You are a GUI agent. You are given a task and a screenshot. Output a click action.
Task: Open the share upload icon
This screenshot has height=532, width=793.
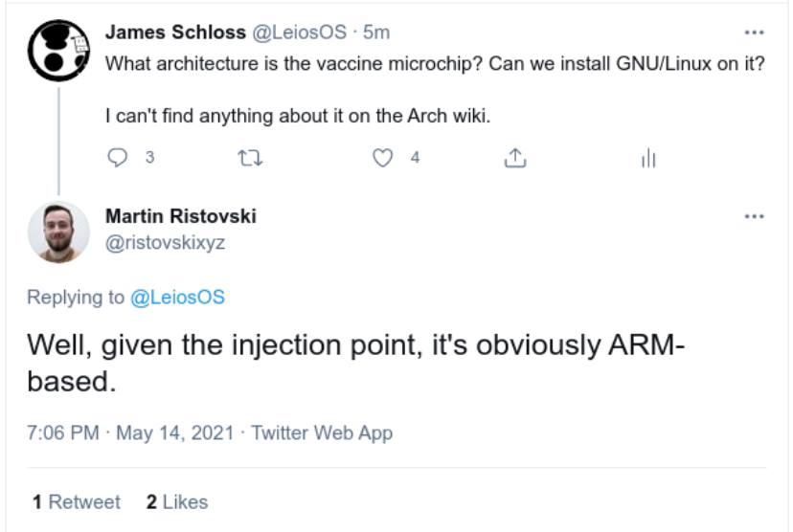515,158
